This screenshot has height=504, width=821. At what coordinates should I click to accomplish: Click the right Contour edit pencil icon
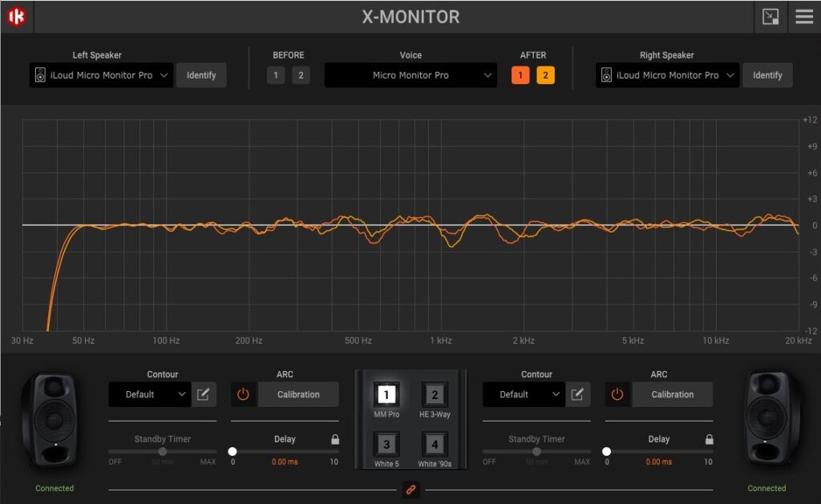(x=578, y=394)
